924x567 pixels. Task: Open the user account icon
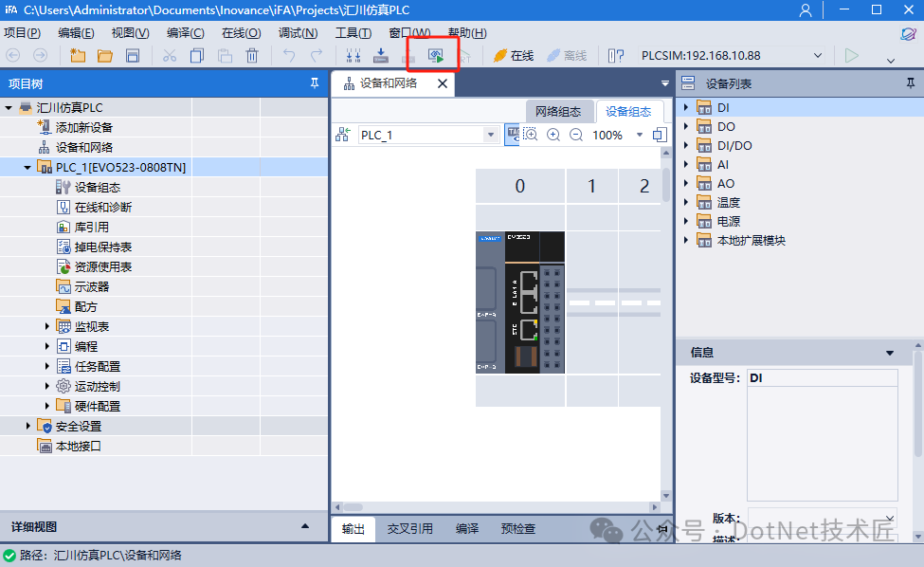(x=806, y=10)
